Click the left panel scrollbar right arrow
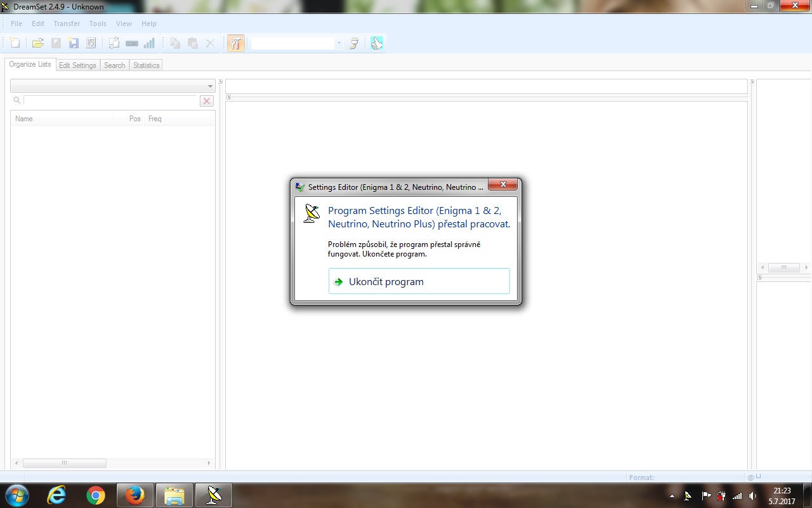The image size is (812, 508). click(209, 464)
